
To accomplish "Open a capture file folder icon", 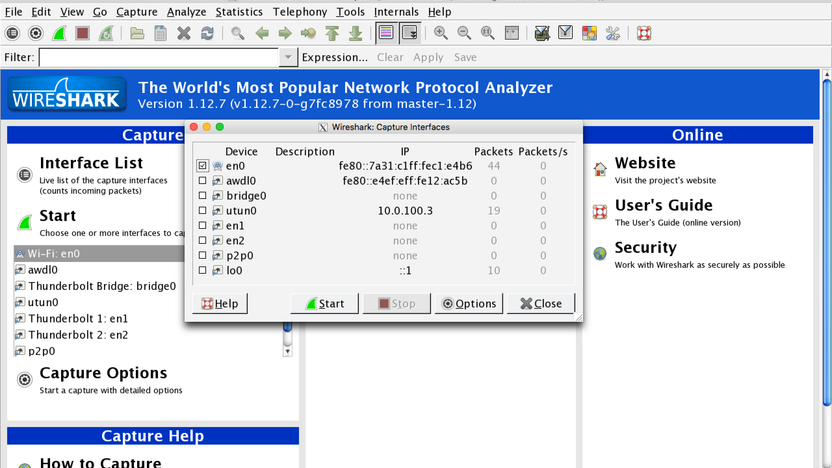I will point(137,33).
